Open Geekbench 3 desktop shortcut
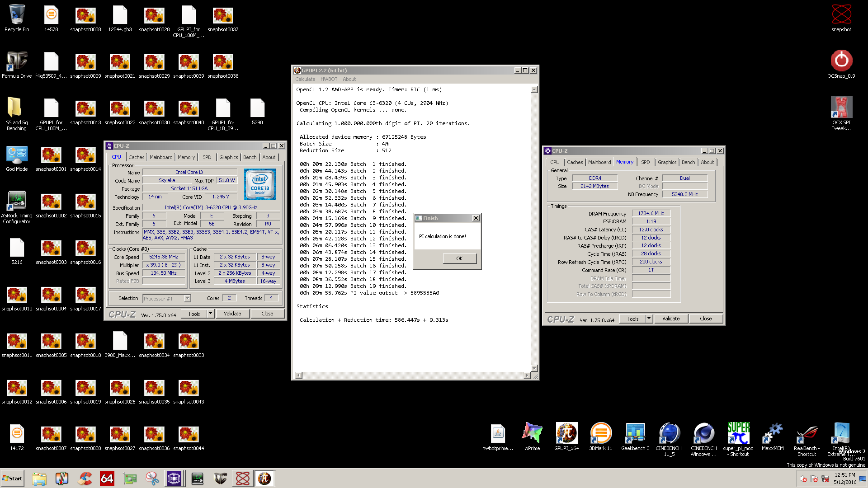Screen dimensions: 868x488 [x=635, y=437]
